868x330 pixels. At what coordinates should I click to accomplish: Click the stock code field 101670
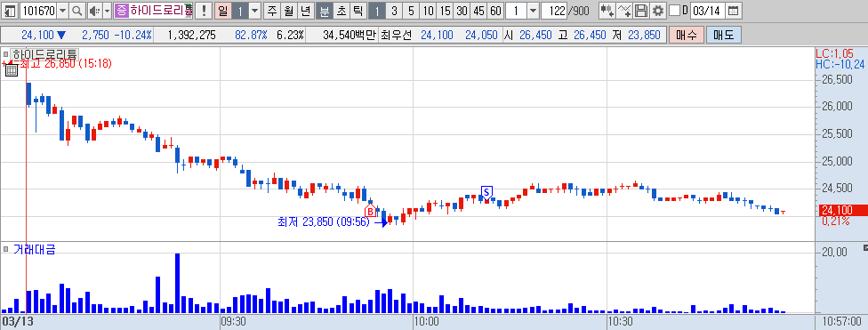tap(38, 11)
